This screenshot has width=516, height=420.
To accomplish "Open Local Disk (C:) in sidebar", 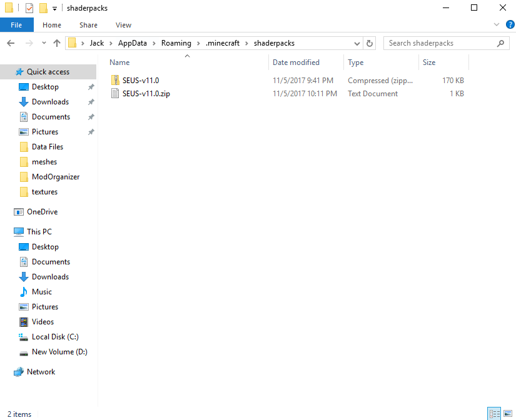I will click(x=54, y=337).
